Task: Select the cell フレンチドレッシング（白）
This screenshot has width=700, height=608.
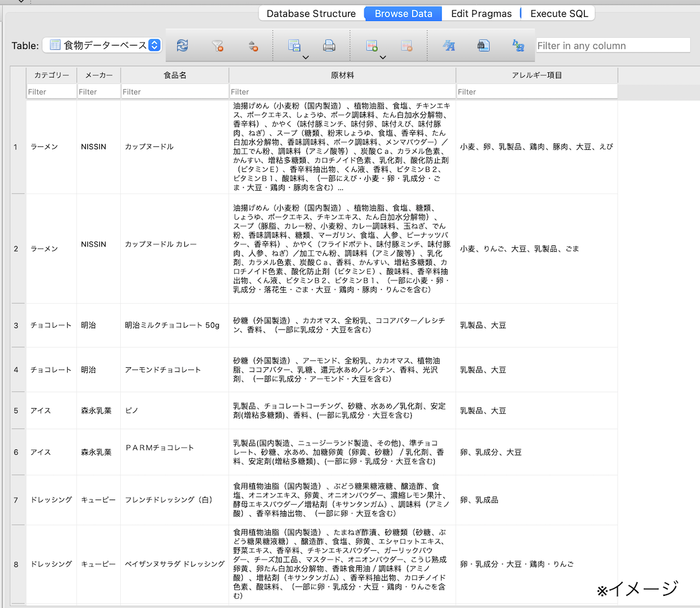Action: click(175, 500)
